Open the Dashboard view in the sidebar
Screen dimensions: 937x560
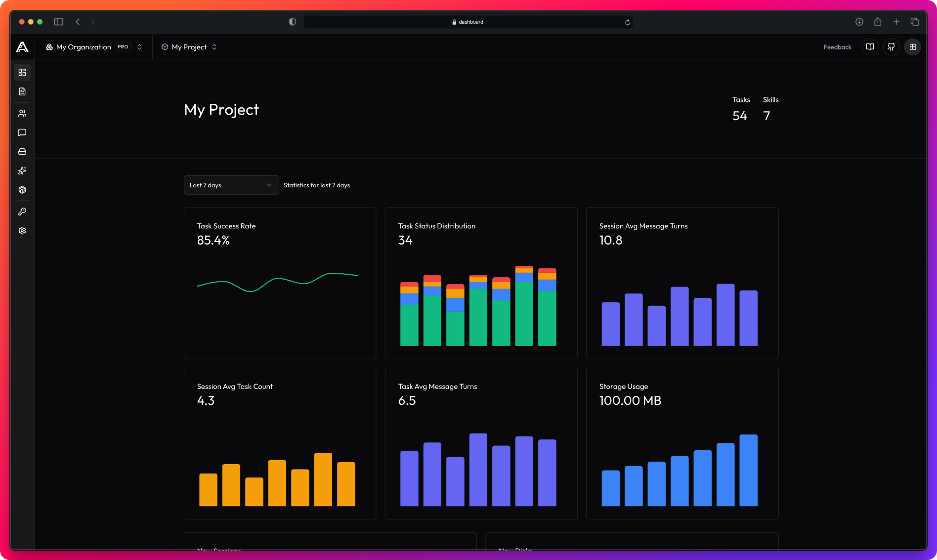pos(22,72)
